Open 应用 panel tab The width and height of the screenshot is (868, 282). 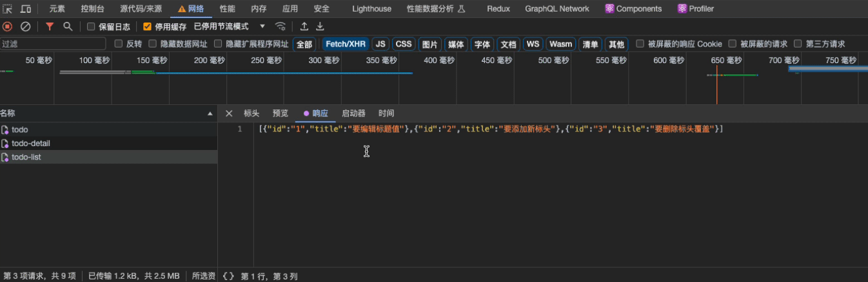[290, 9]
